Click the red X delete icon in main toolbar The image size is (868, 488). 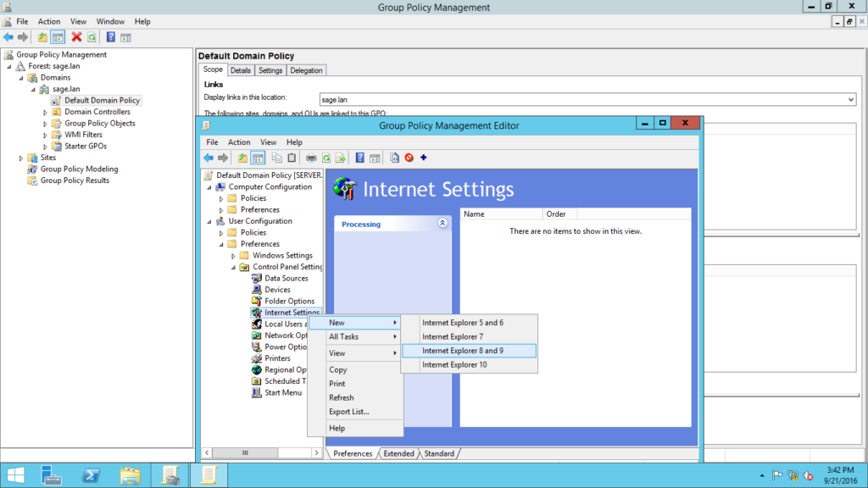coord(76,37)
